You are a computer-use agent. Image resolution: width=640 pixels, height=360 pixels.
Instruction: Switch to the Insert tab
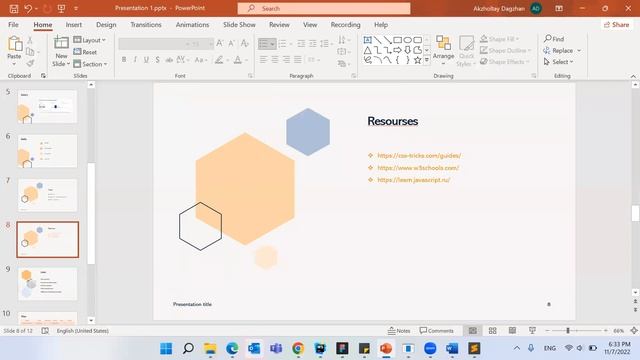click(74, 24)
